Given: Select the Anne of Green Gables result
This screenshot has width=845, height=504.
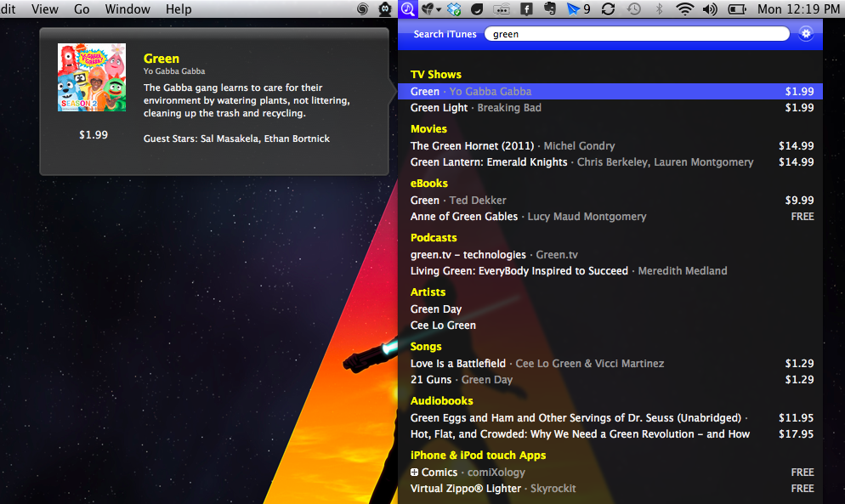Looking at the screenshot, I should pyautogui.click(x=610, y=216).
